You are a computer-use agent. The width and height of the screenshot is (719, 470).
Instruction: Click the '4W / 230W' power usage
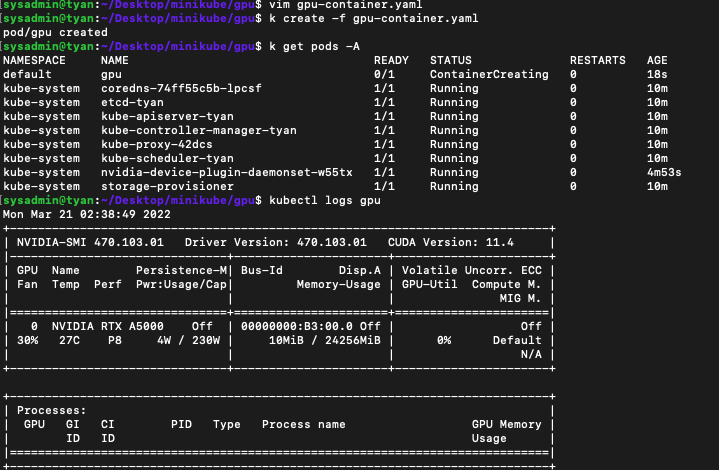point(188,340)
